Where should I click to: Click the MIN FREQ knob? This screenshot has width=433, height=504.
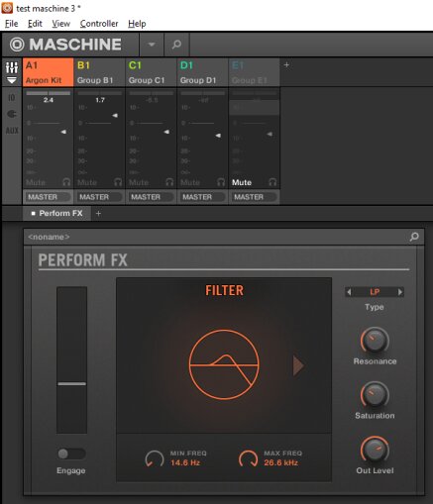pyautogui.click(x=155, y=458)
